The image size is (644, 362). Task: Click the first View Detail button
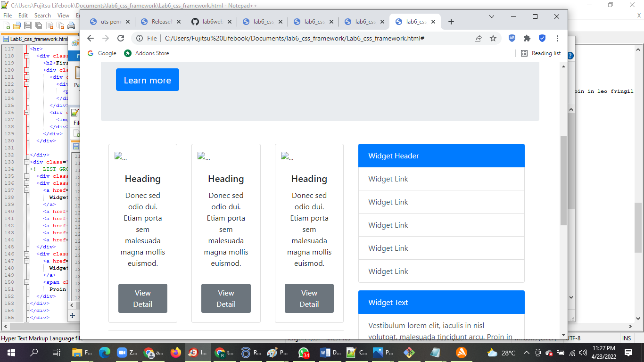[x=142, y=298]
